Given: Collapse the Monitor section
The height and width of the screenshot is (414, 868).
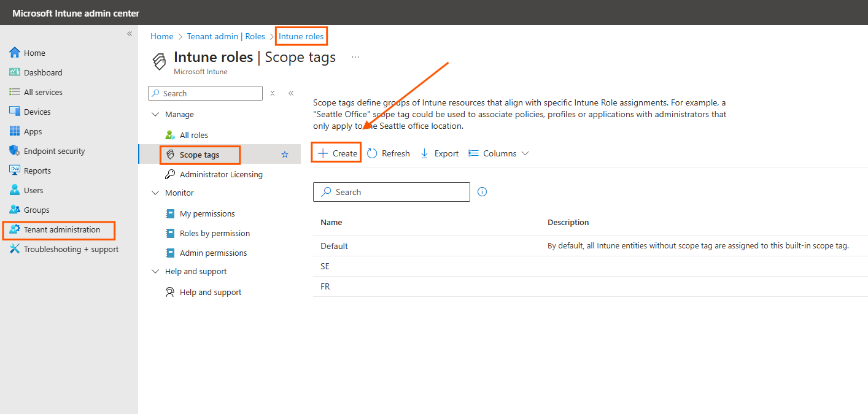Looking at the screenshot, I should pos(155,193).
